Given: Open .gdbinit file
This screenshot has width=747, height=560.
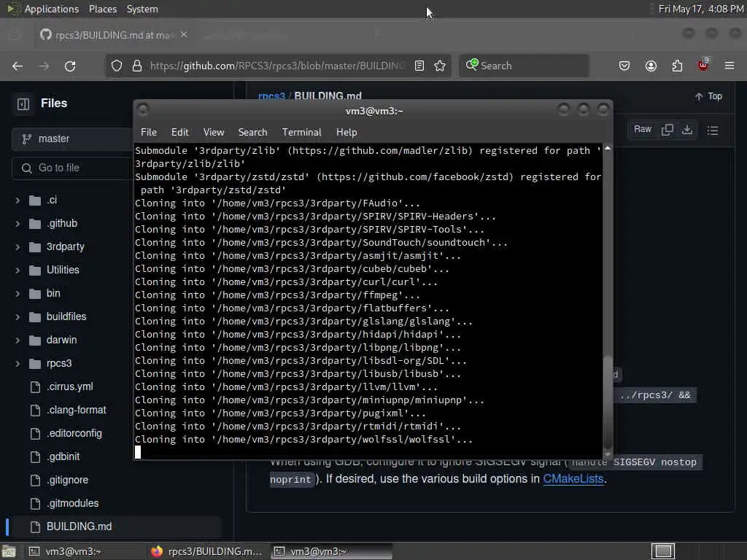Looking at the screenshot, I should (x=63, y=456).
